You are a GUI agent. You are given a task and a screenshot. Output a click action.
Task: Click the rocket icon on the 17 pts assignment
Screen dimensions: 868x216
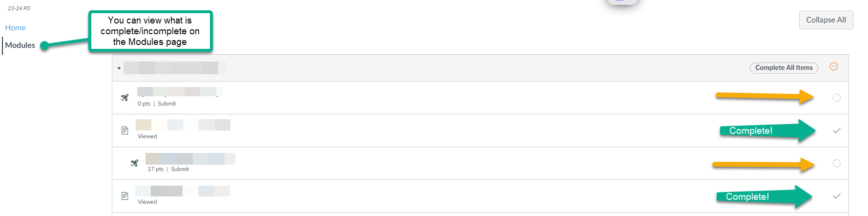(x=134, y=163)
